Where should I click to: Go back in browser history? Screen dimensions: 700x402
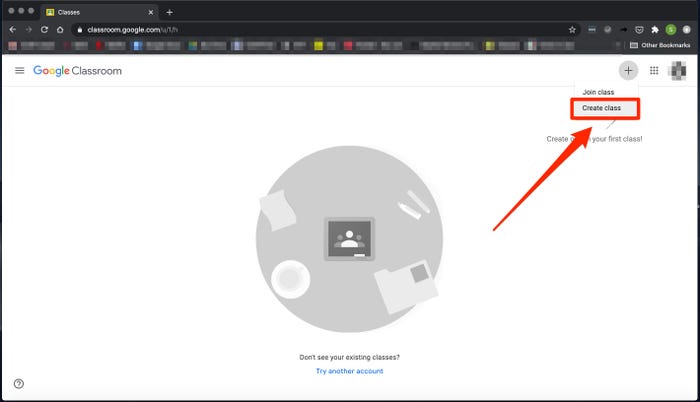click(12, 29)
